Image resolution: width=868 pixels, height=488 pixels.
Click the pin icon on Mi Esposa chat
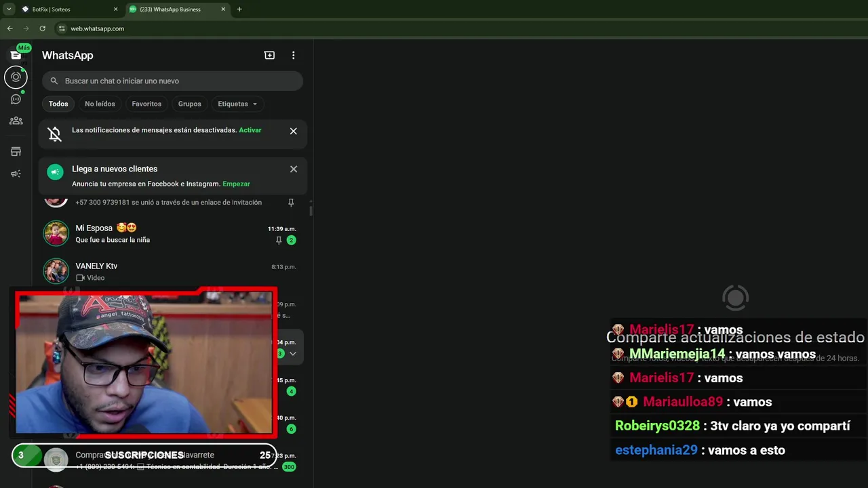coord(279,240)
